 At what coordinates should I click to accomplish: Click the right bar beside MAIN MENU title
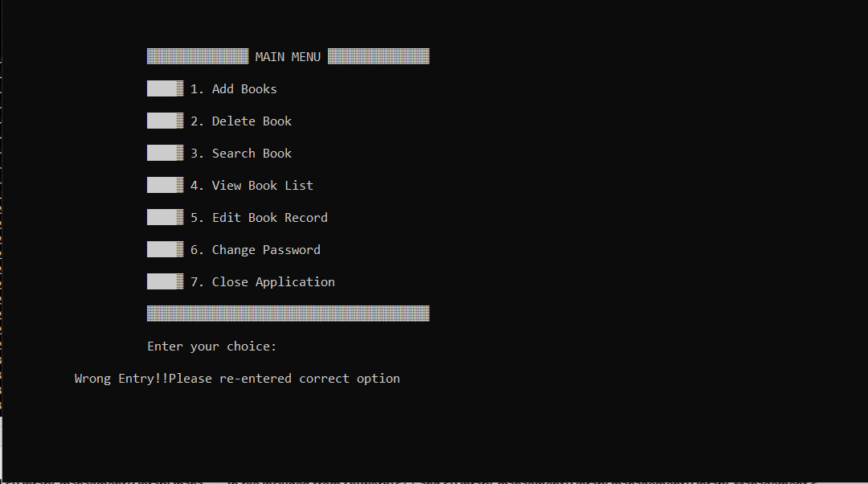[x=378, y=55]
